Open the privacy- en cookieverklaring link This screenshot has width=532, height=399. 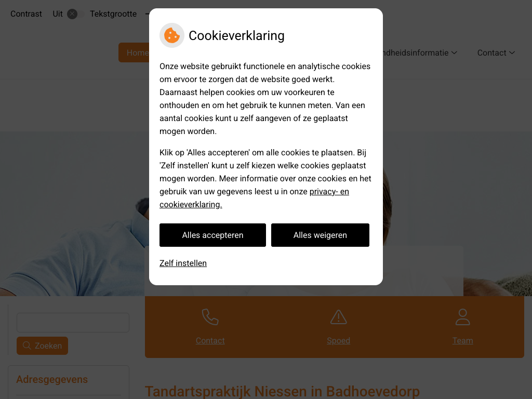pos(254,198)
